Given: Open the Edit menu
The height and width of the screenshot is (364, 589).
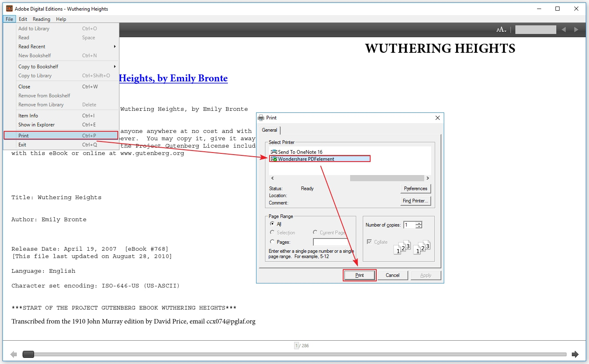Looking at the screenshot, I should pyautogui.click(x=23, y=19).
